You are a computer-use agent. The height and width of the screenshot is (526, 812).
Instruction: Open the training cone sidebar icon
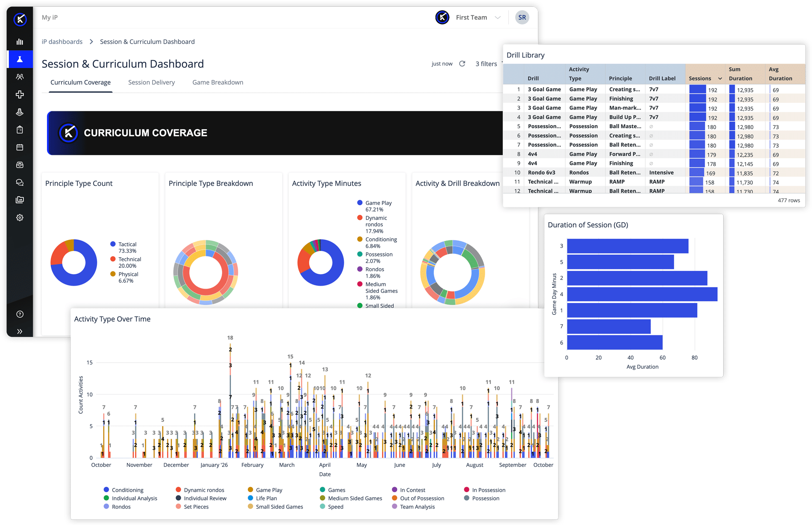[19, 112]
